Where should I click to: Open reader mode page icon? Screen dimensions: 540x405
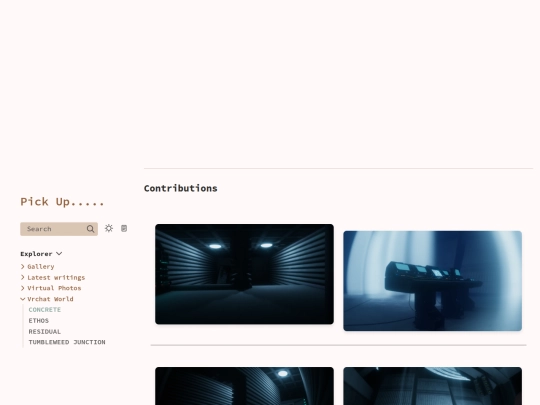point(124,228)
